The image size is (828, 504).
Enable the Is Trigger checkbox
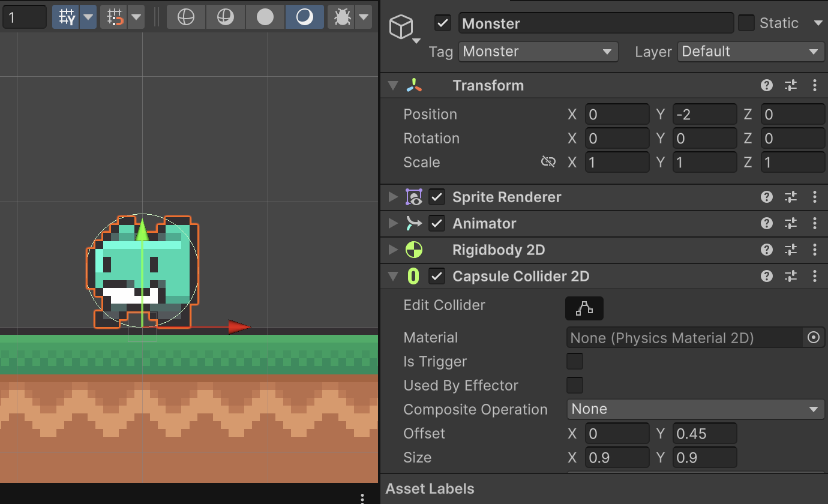click(x=575, y=361)
